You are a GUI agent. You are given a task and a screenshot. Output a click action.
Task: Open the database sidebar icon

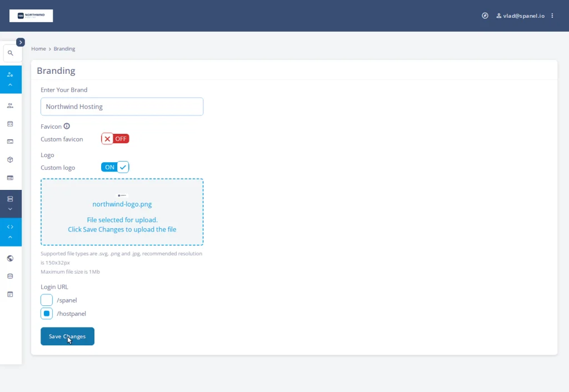pyautogui.click(x=10, y=277)
